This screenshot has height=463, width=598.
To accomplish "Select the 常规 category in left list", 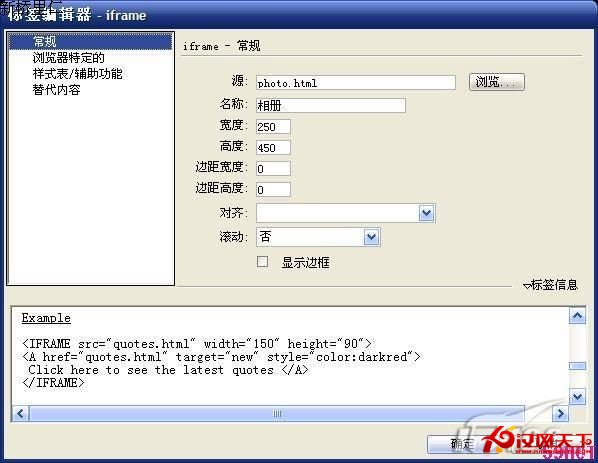I will pos(91,41).
